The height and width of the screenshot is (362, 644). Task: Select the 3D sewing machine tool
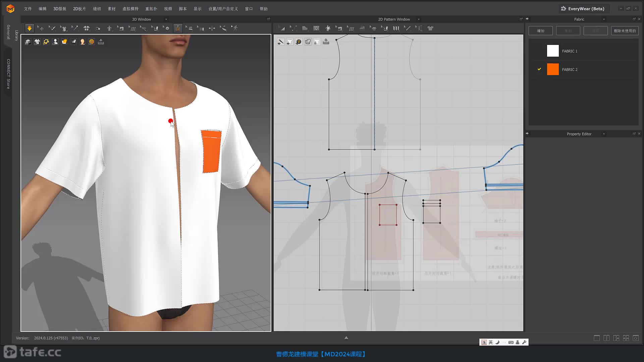coord(121,28)
